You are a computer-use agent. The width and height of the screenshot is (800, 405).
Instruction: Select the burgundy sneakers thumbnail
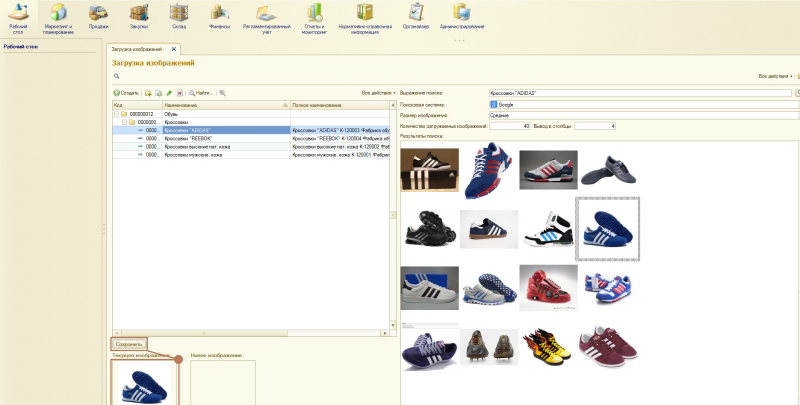click(x=608, y=347)
